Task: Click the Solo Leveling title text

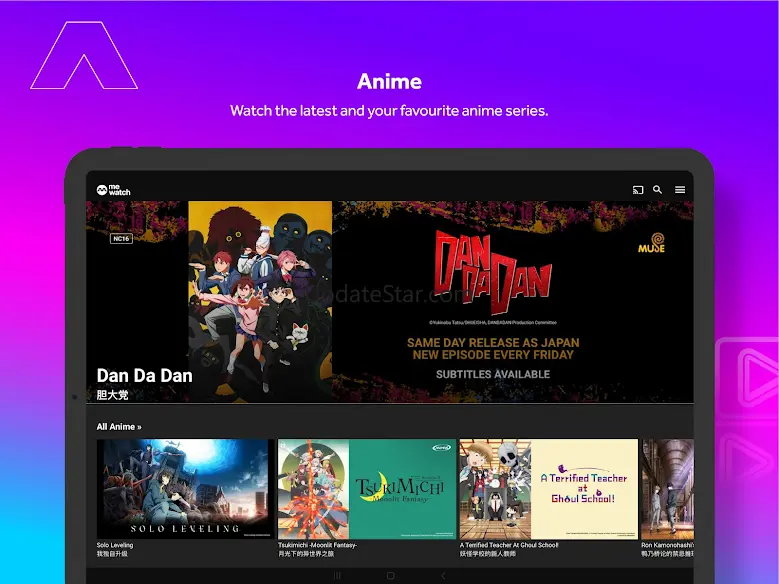Action: 115,545
